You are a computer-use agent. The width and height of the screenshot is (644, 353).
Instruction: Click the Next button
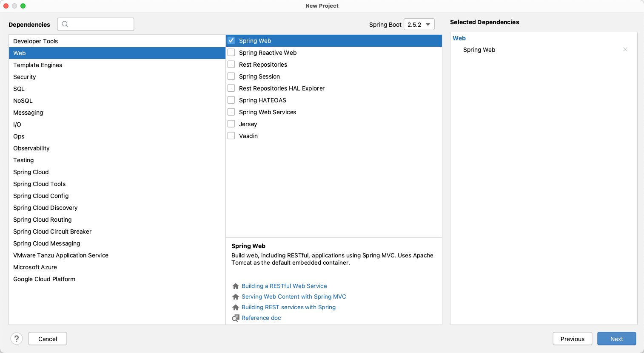(x=617, y=339)
